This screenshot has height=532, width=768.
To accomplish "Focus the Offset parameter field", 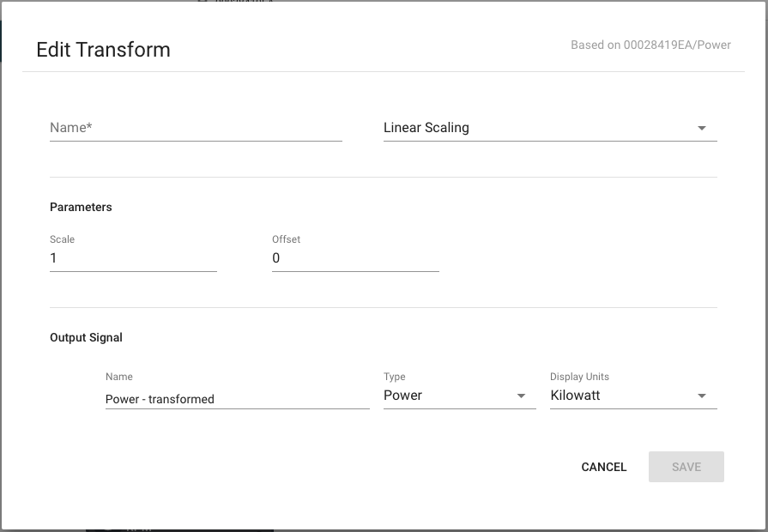I will point(355,258).
